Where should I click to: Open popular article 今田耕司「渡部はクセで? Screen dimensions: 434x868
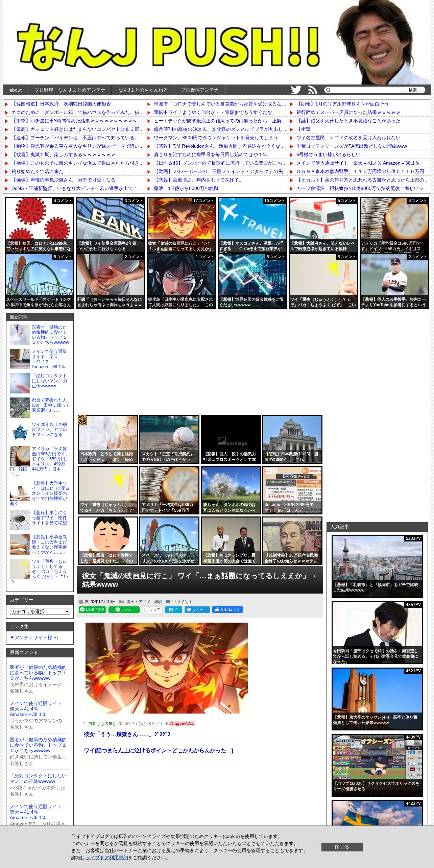377,632
